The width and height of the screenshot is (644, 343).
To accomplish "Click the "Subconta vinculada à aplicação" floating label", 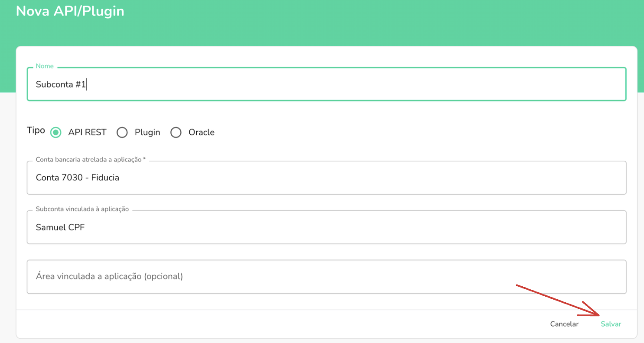I will [x=82, y=209].
